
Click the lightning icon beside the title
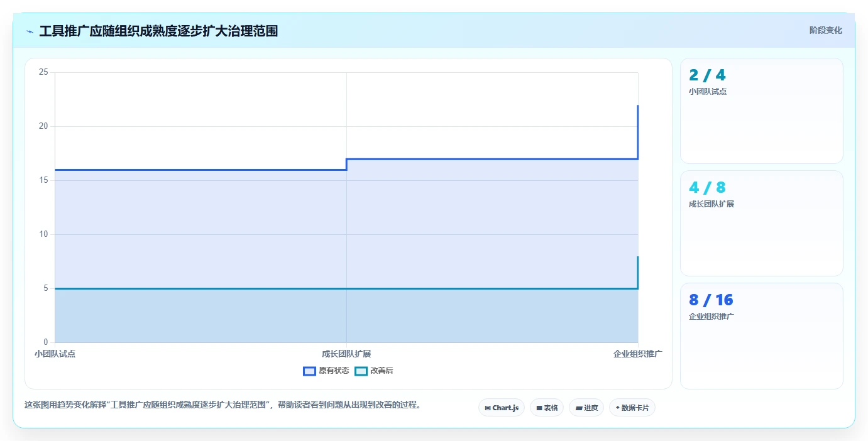click(30, 31)
